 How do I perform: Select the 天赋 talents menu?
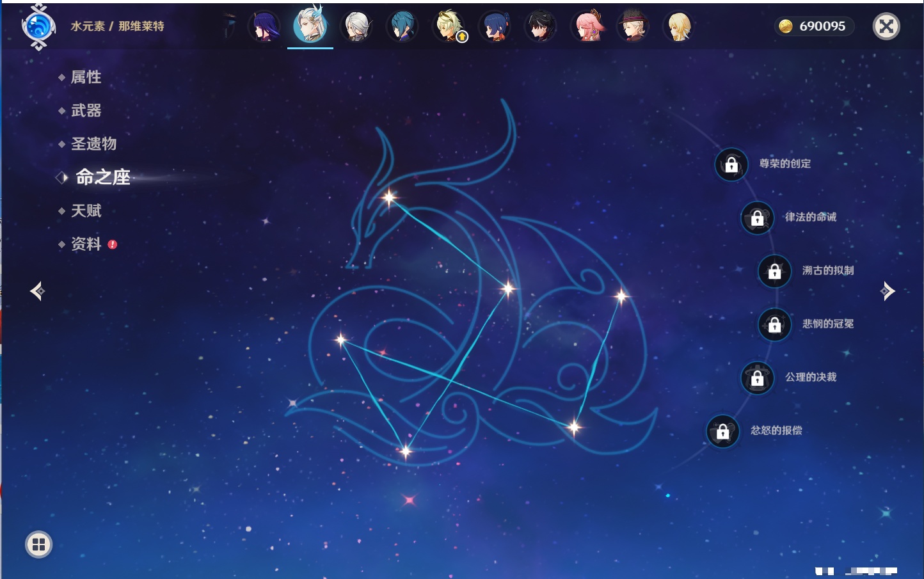pos(86,210)
